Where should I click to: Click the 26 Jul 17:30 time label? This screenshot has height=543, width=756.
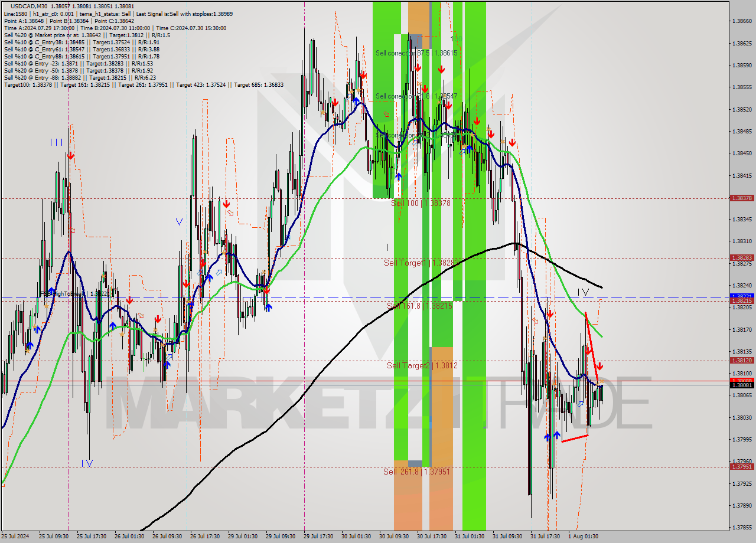point(205,537)
